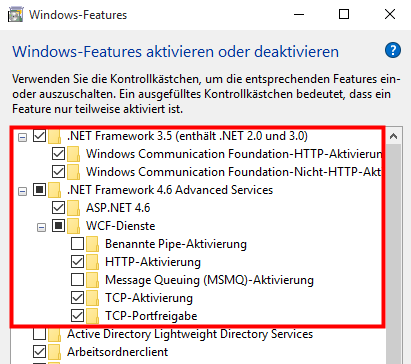Click folder icon beside Arbeitsordnerclient
411x364 pixels.
click(55, 352)
